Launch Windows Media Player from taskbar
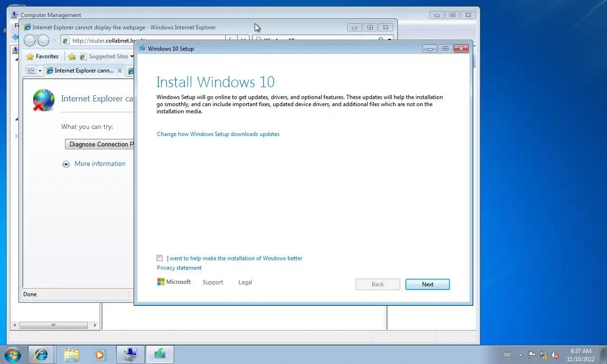The image size is (607, 364). (x=100, y=354)
